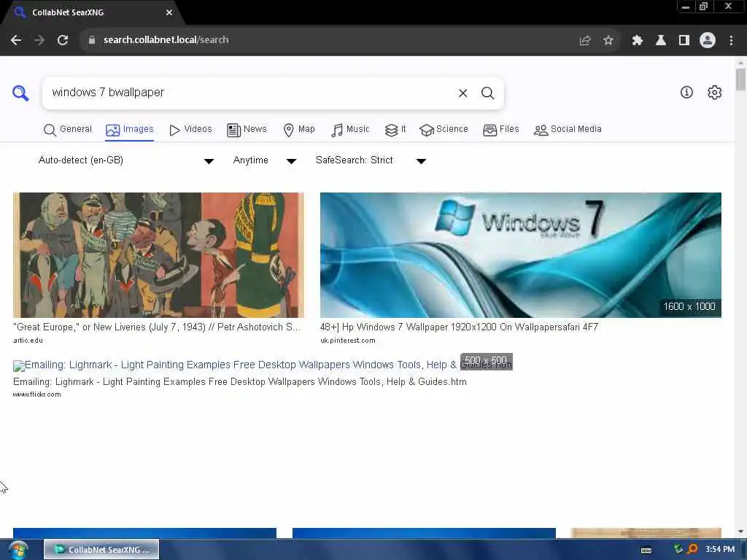Click the search query input field

click(250, 93)
